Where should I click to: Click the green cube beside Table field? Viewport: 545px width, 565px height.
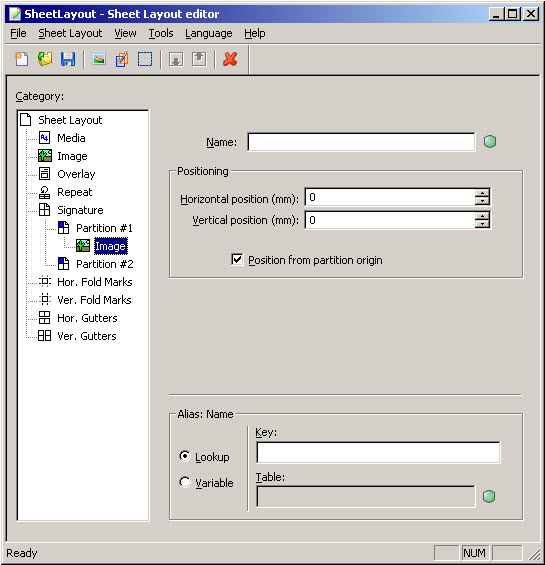point(489,496)
